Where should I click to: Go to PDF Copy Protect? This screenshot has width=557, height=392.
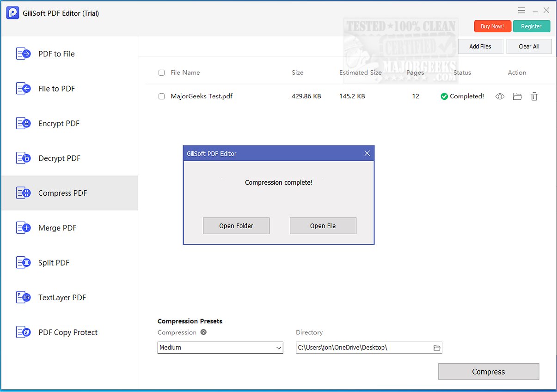[69, 332]
